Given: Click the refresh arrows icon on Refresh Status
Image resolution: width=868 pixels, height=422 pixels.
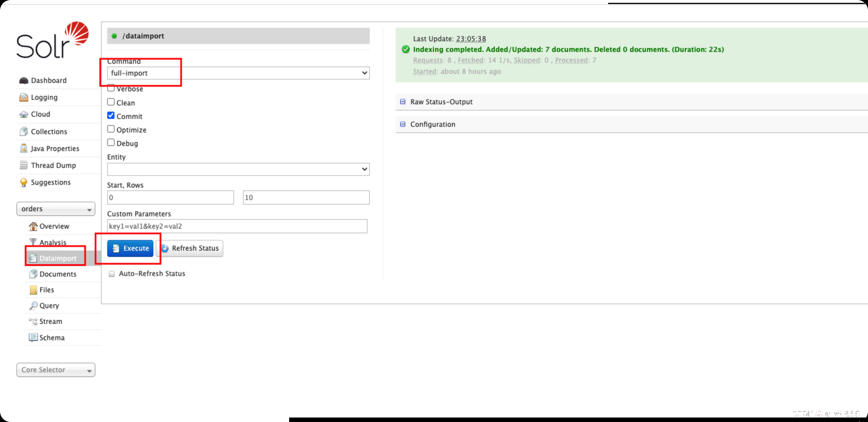Looking at the screenshot, I should (165, 248).
